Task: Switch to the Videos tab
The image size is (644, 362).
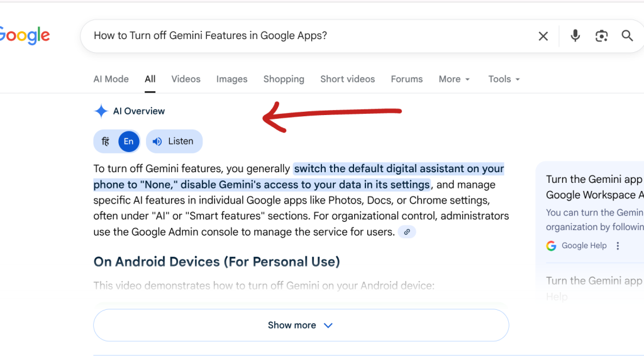Action: click(186, 79)
